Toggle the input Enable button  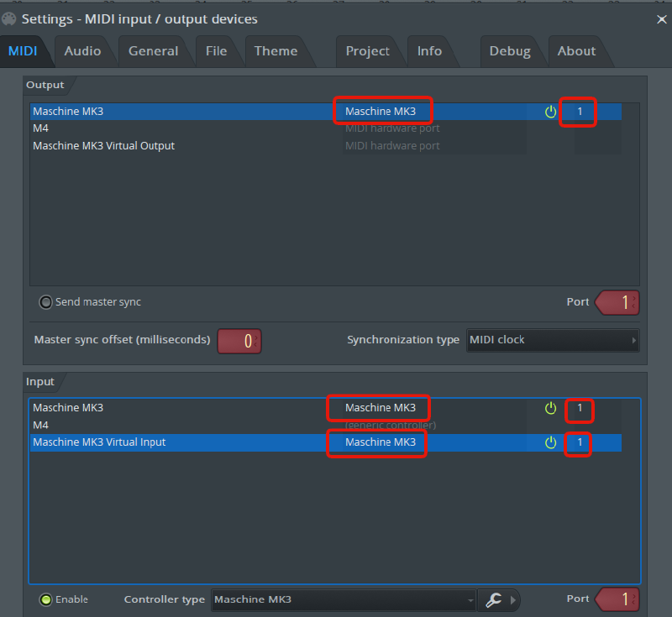[45, 600]
